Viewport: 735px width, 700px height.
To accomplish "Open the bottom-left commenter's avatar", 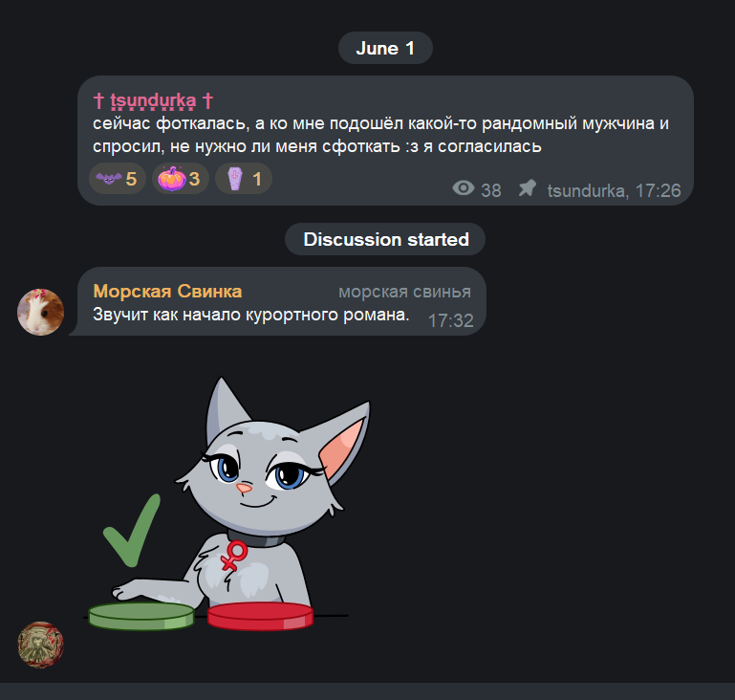I will point(40,645).
